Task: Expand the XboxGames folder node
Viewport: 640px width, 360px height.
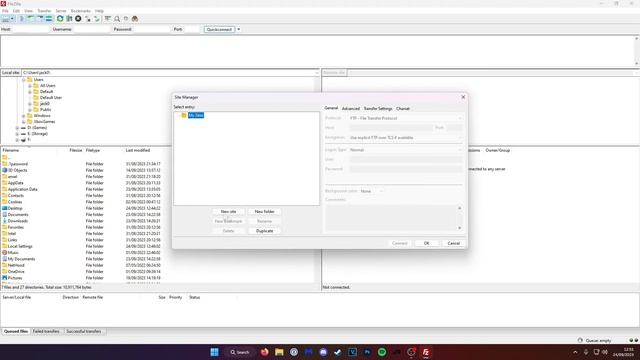Action: pyautogui.click(x=24, y=122)
